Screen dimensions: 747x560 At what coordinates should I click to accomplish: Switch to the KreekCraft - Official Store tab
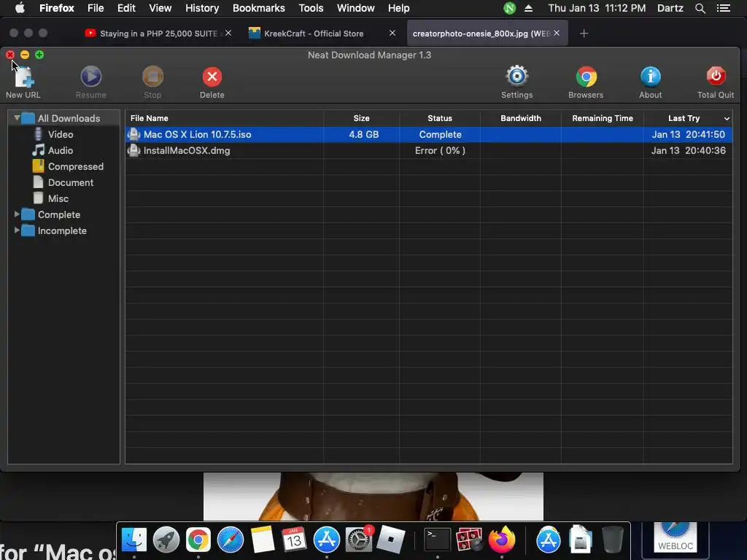(x=322, y=34)
